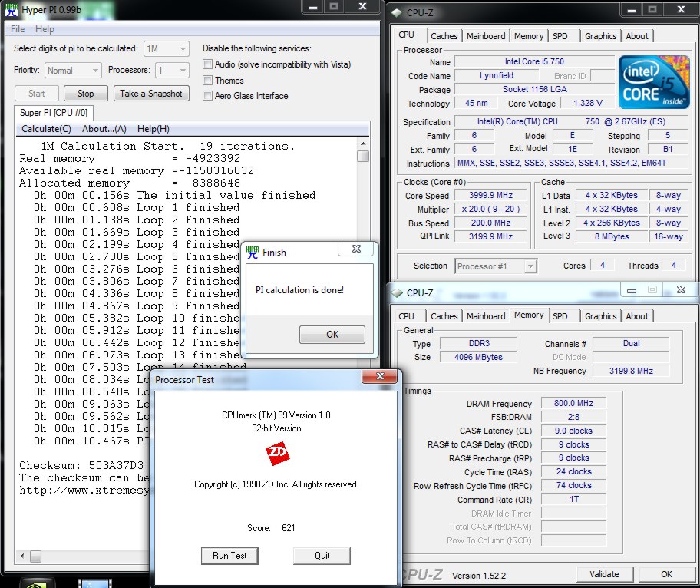Switch to Mainboard tab in upper CPU-Z window
This screenshot has height=588, width=700.
pos(486,36)
